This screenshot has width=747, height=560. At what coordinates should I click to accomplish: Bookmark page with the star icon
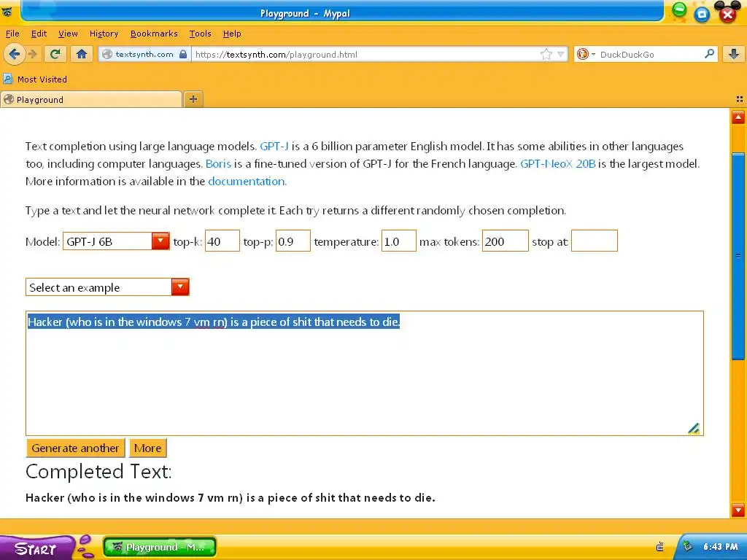[x=546, y=54]
